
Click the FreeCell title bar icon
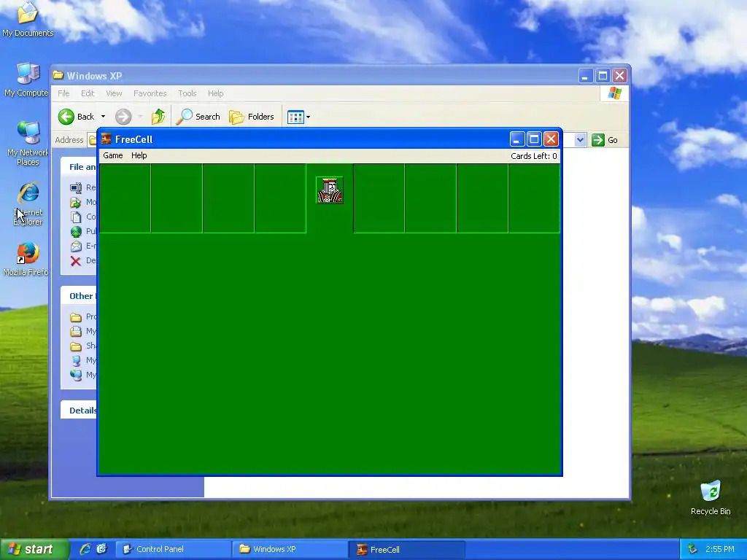pos(107,139)
